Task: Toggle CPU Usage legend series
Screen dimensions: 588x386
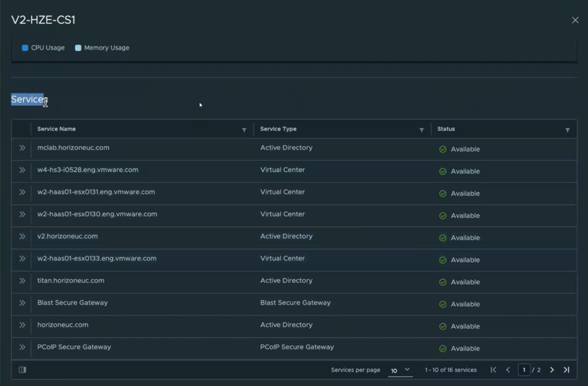Action: point(43,48)
